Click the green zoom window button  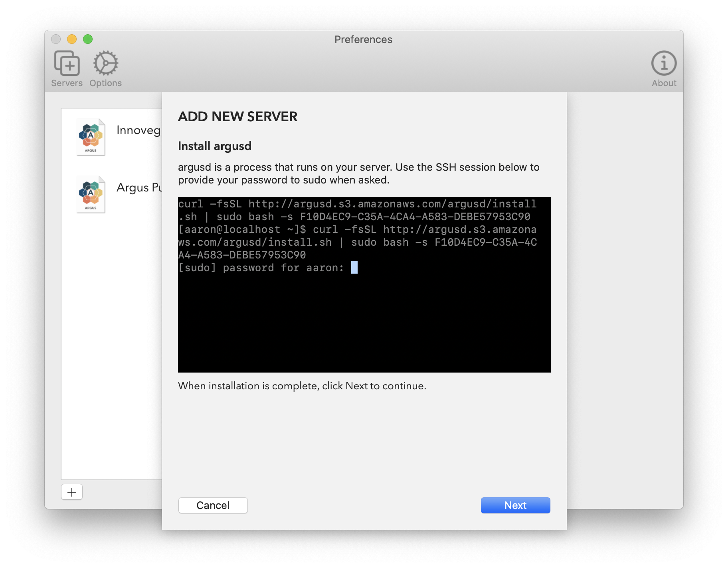[88, 39]
